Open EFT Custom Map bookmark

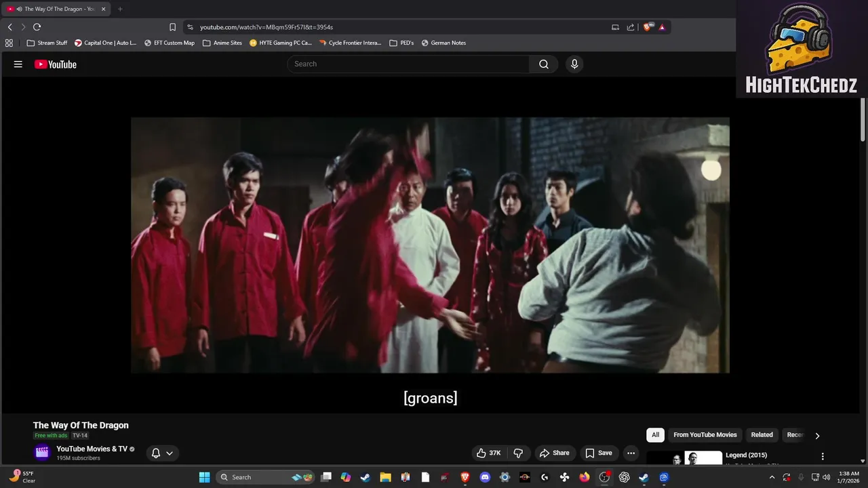click(x=170, y=43)
